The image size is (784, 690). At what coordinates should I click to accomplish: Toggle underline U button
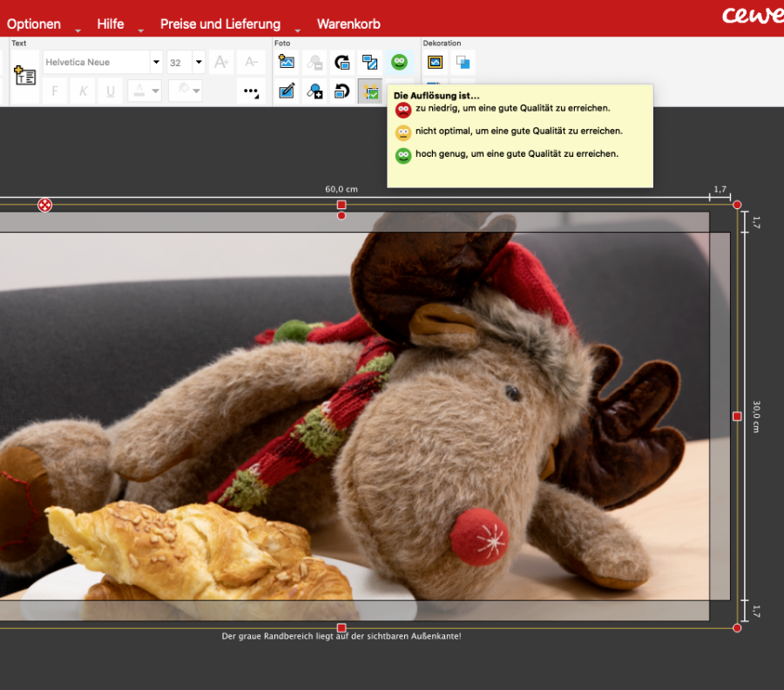coord(110,91)
